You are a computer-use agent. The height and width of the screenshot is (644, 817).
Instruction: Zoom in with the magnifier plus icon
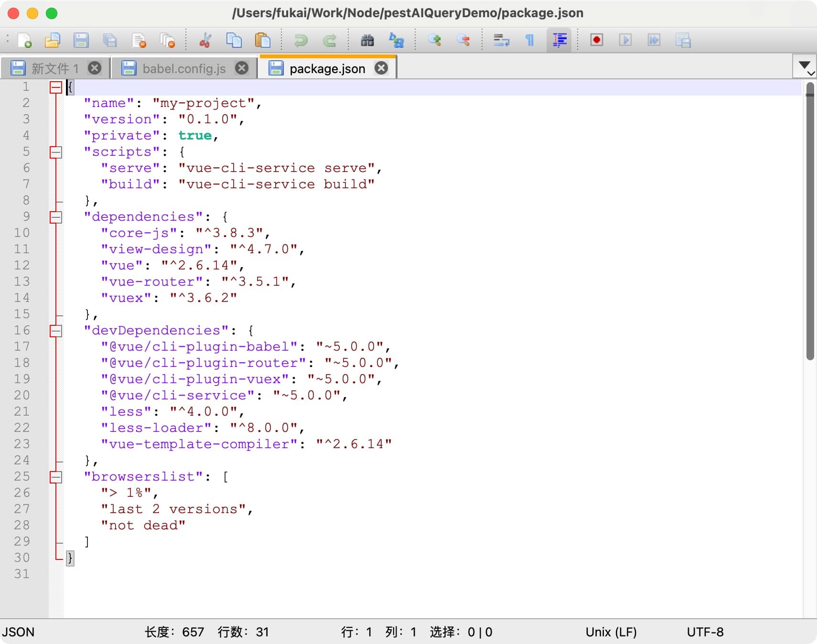434,40
